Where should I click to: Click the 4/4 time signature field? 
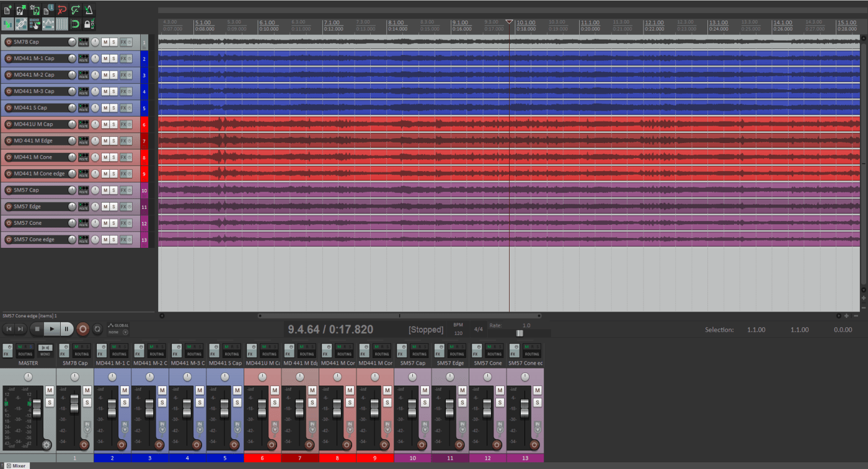pyautogui.click(x=478, y=329)
